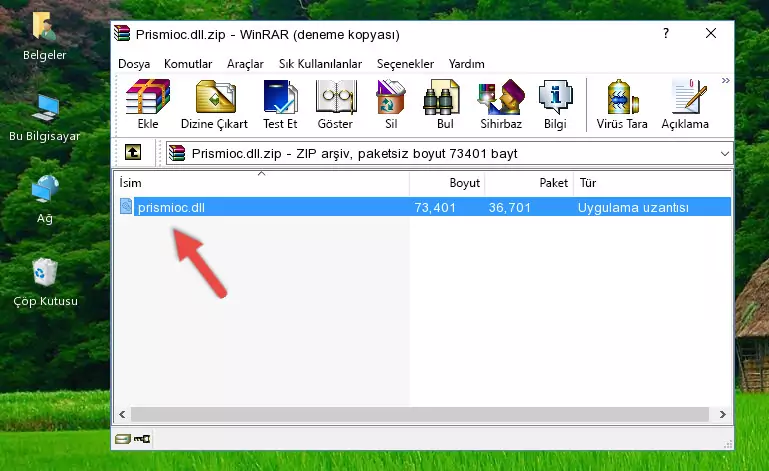769x471 pixels.
Task: Expand hidden toolbar items chevron
Action: pyautogui.click(x=725, y=80)
